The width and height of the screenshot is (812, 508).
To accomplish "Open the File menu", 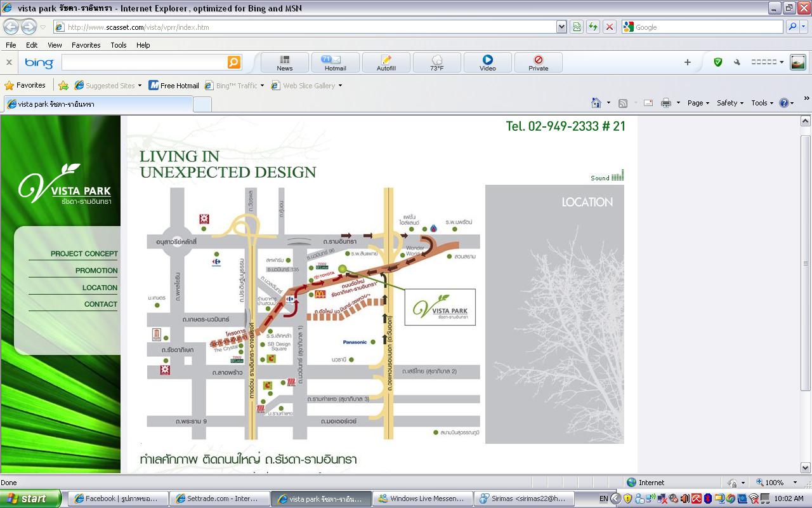I will (x=11, y=45).
